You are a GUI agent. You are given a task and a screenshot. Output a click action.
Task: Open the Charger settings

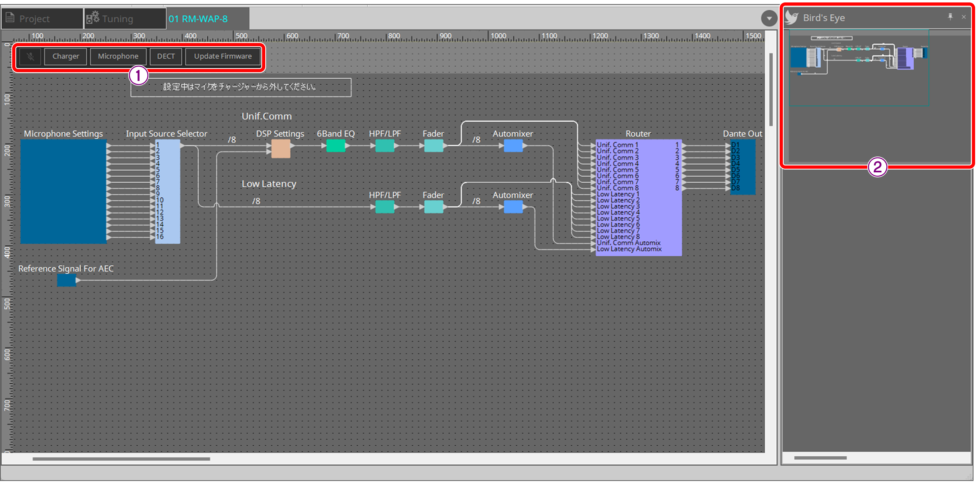(x=65, y=56)
